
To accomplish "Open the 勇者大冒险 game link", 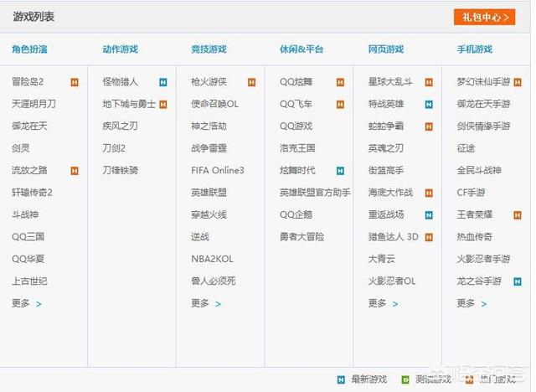I will (301, 236).
